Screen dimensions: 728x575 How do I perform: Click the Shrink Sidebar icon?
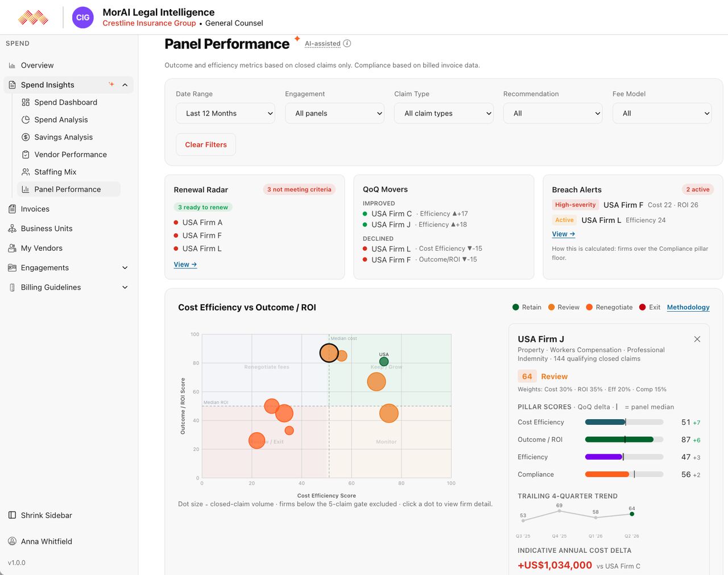[x=12, y=515]
